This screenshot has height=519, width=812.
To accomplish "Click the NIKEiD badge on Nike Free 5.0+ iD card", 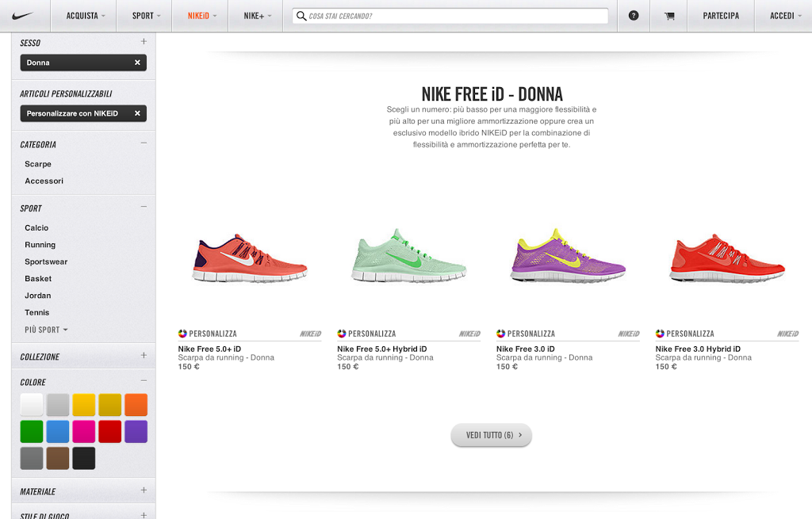I will (x=311, y=334).
